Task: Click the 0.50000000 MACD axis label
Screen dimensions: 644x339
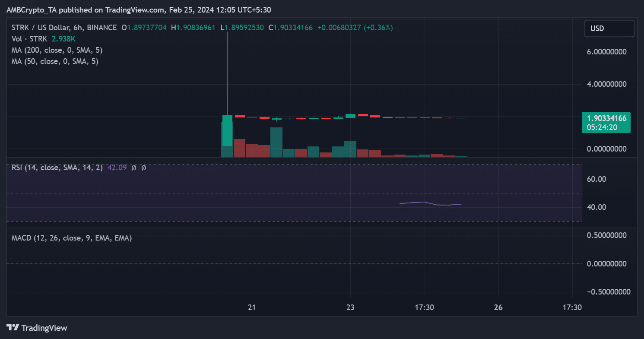Action: (607, 235)
